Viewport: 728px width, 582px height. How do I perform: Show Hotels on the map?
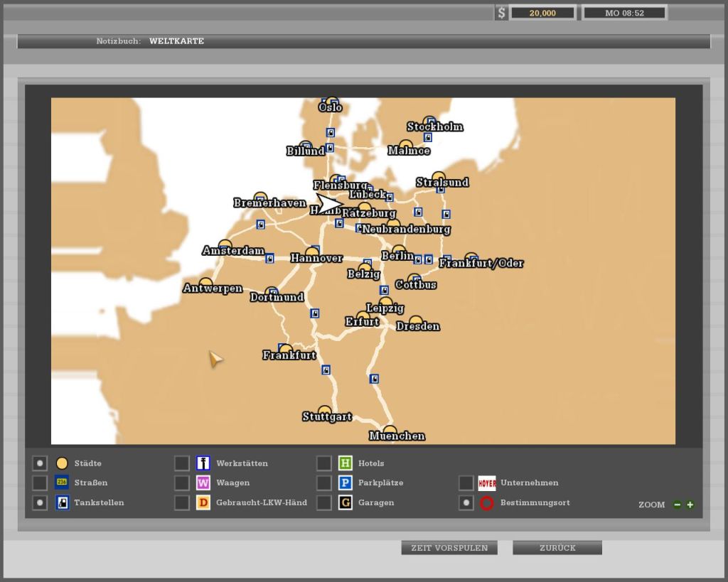pyautogui.click(x=324, y=463)
